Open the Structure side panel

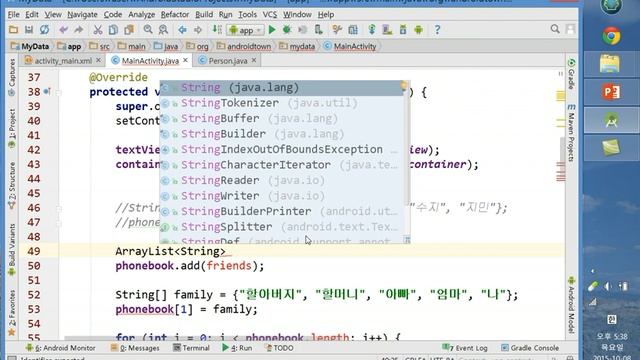pos(12,184)
